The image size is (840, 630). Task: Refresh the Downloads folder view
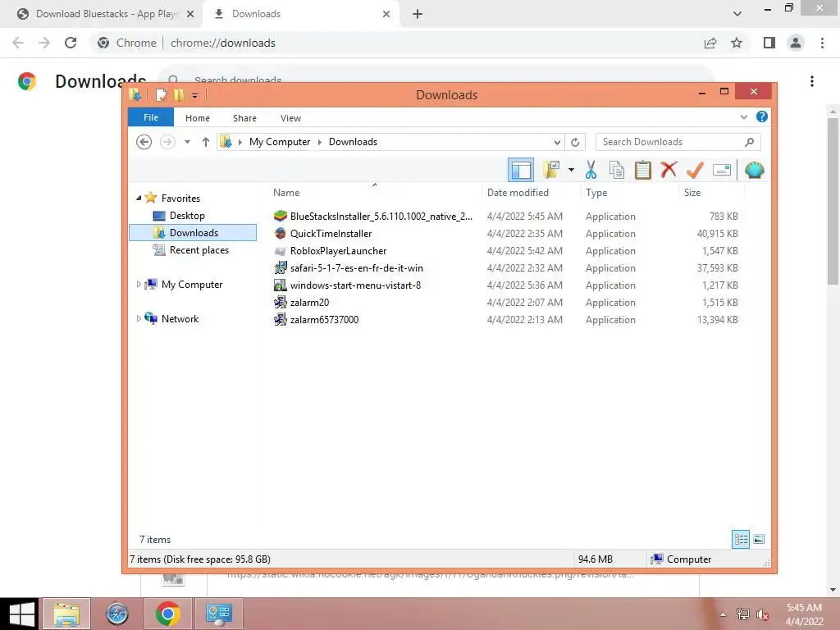coord(575,142)
